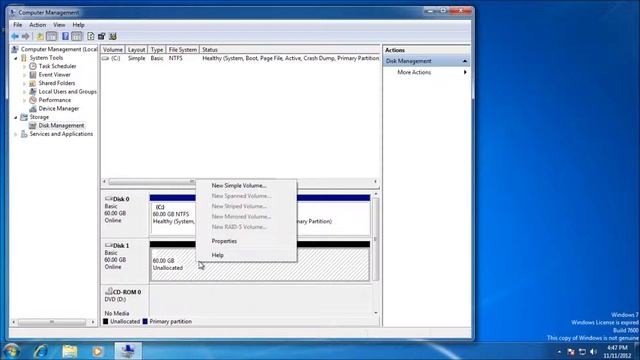Image resolution: width=640 pixels, height=360 pixels.
Task: Click the volume list horizontal scrollbar
Action: (240, 182)
